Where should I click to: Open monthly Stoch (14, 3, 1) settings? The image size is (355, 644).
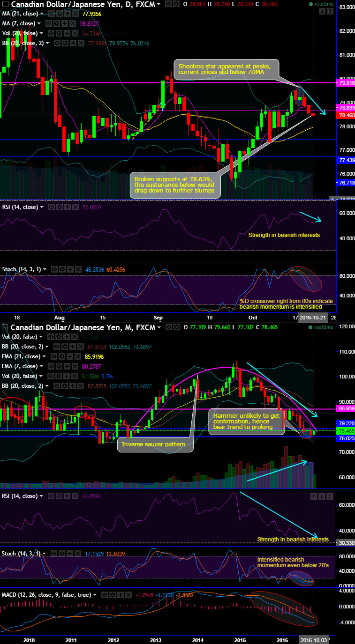tap(62, 553)
